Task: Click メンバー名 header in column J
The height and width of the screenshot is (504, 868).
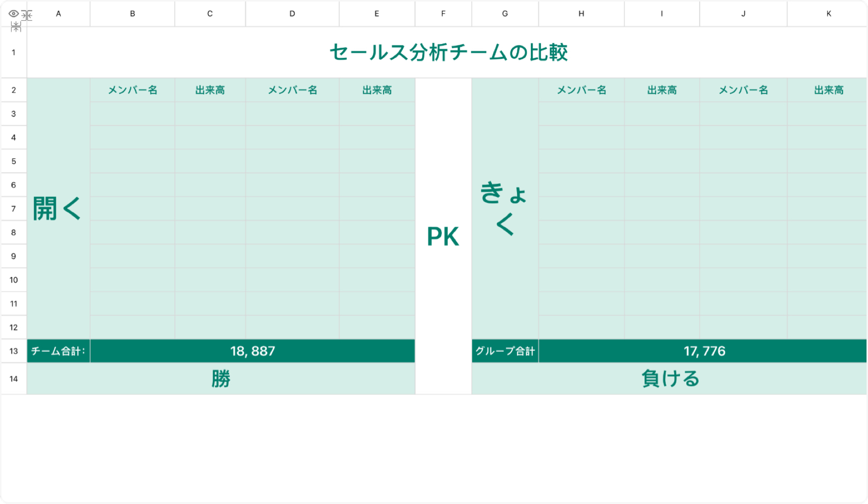Action: [x=743, y=90]
